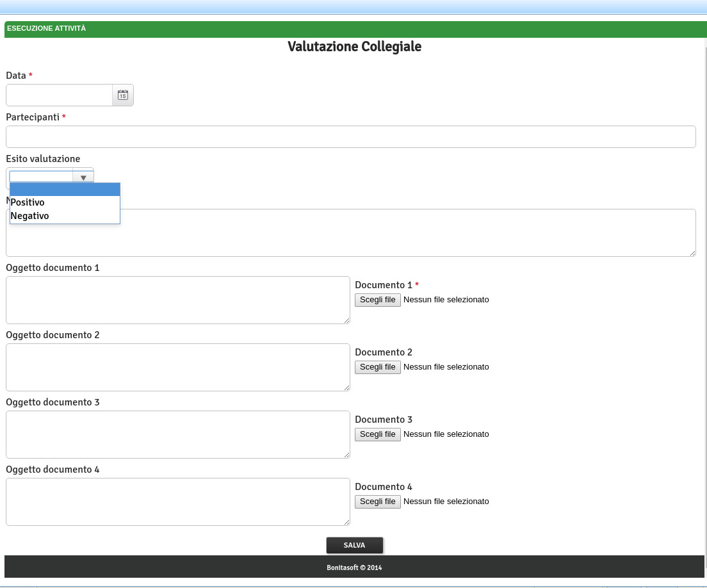The height and width of the screenshot is (588, 707).
Task: Click the Oggetto documento 2 textarea
Action: 177,367
